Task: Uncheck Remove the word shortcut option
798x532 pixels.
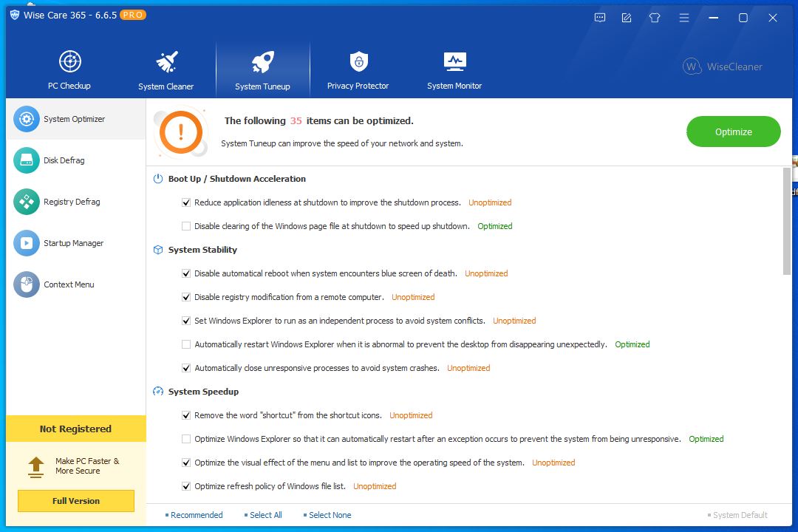Action: click(186, 415)
